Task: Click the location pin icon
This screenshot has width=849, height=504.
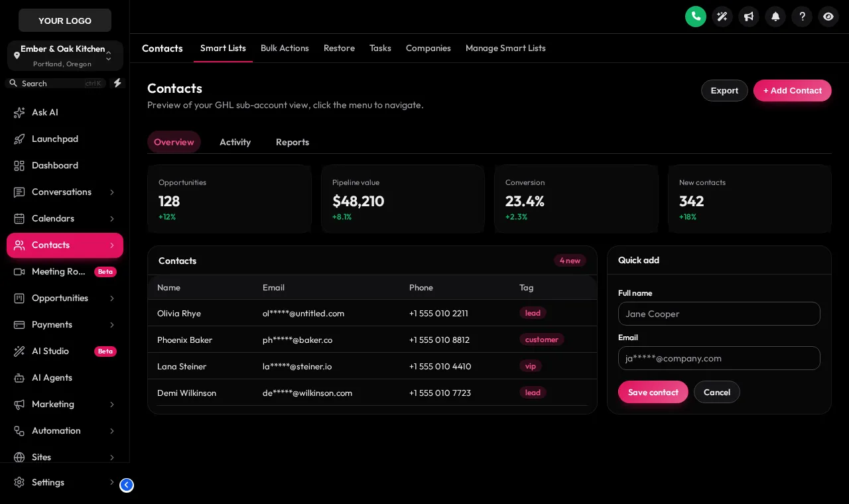Action: [x=17, y=56]
